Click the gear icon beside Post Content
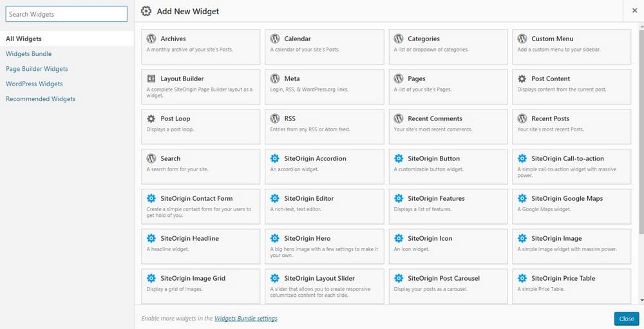 [522, 79]
